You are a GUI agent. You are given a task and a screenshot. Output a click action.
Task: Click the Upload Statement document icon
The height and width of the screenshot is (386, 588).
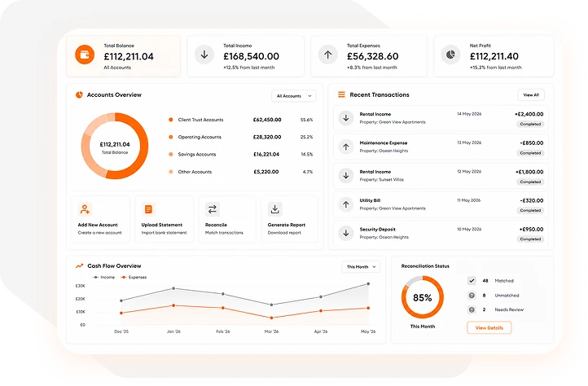point(148,209)
